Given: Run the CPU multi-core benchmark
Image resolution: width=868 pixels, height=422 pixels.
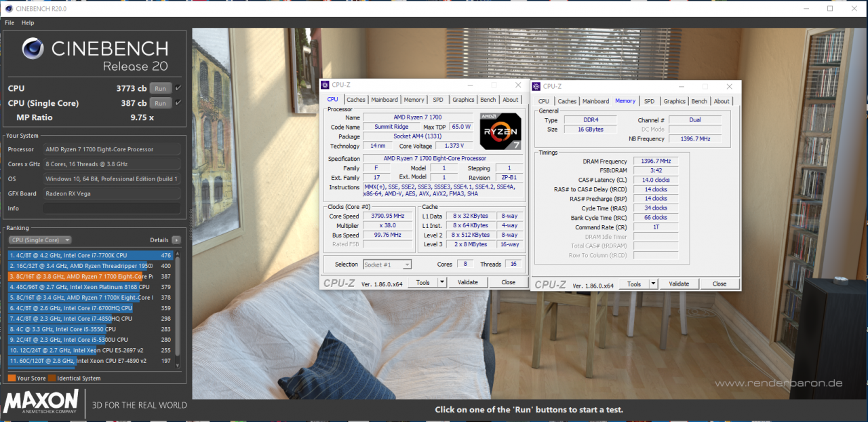Looking at the screenshot, I should click(x=160, y=88).
